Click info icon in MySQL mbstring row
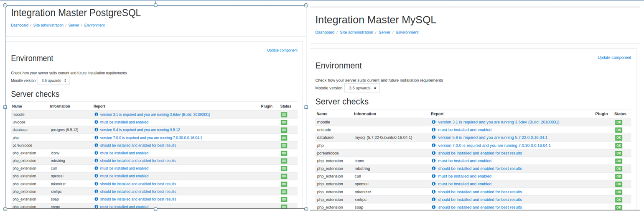Screen dimensions: 644x218 click(x=434, y=169)
